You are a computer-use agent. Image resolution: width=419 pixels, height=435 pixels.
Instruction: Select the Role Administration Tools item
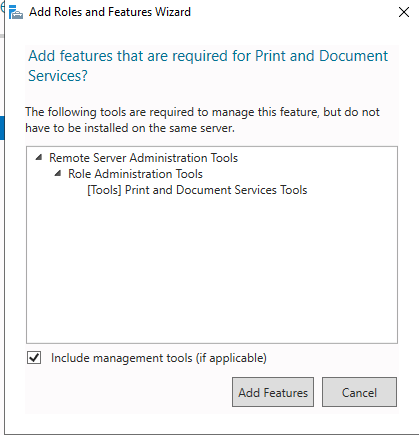[x=135, y=174]
